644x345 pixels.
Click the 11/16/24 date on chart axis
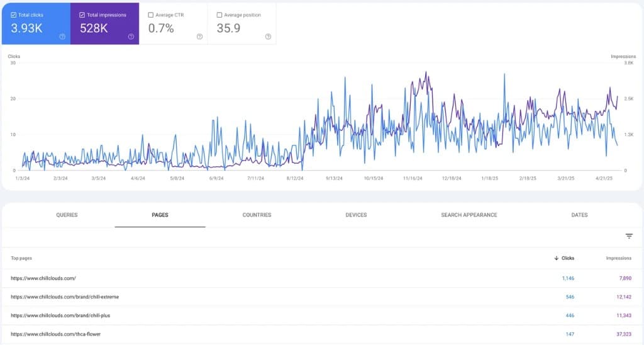pyautogui.click(x=413, y=178)
